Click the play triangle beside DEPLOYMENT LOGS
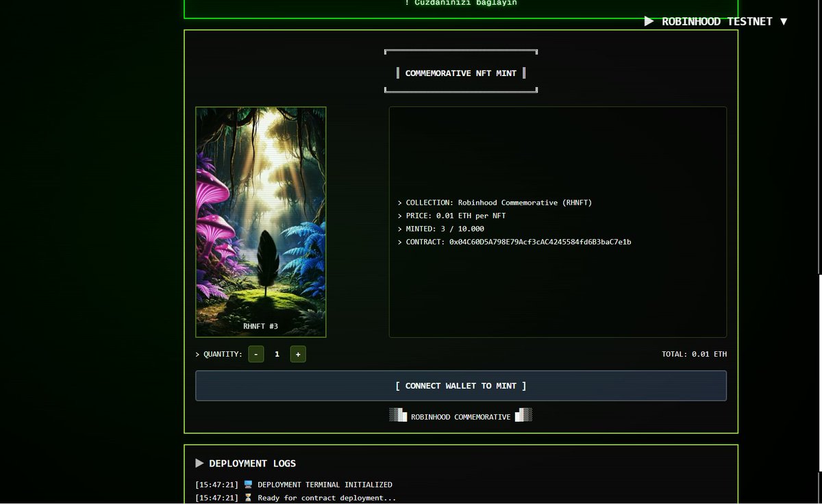The width and height of the screenshot is (822, 504). pyautogui.click(x=199, y=464)
